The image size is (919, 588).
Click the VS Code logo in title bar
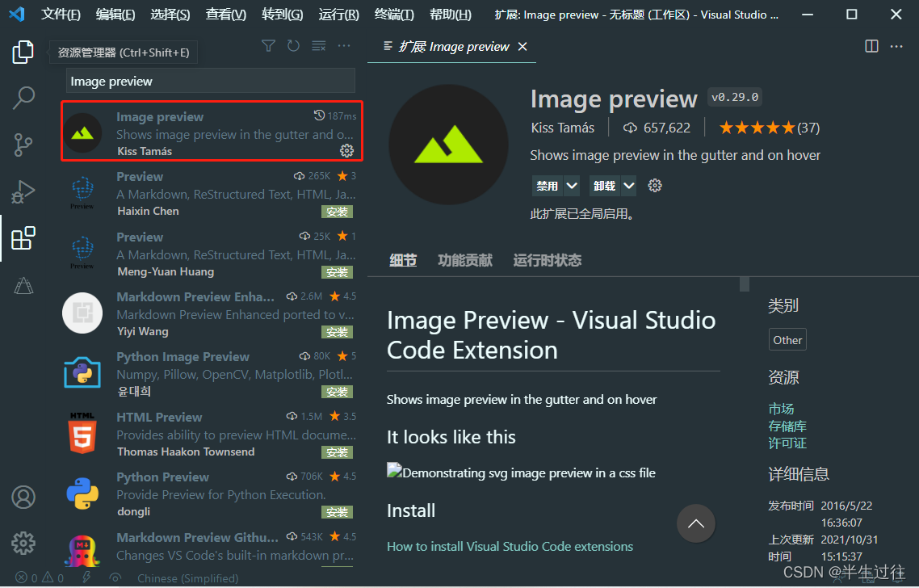(17, 14)
